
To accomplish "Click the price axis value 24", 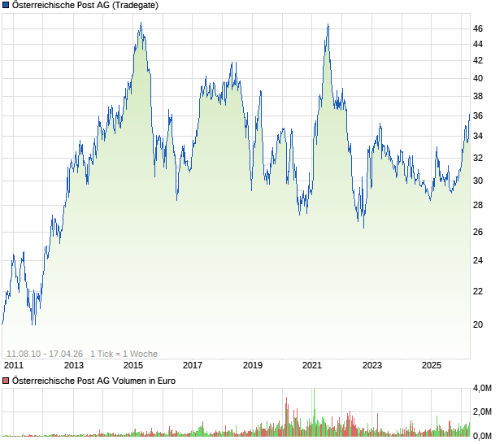I will [x=478, y=260].
